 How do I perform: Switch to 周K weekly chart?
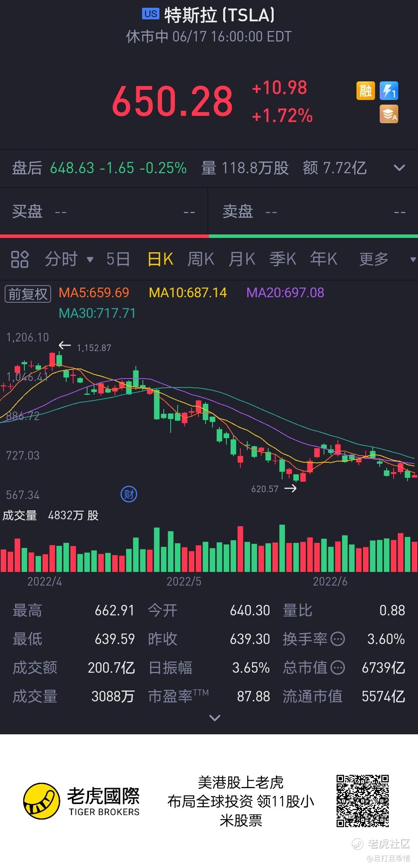[x=201, y=259]
